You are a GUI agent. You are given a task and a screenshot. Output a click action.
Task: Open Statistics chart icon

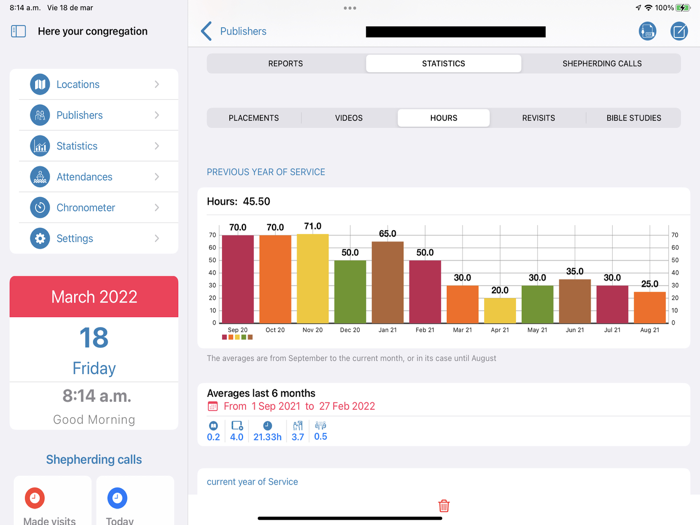click(x=40, y=146)
